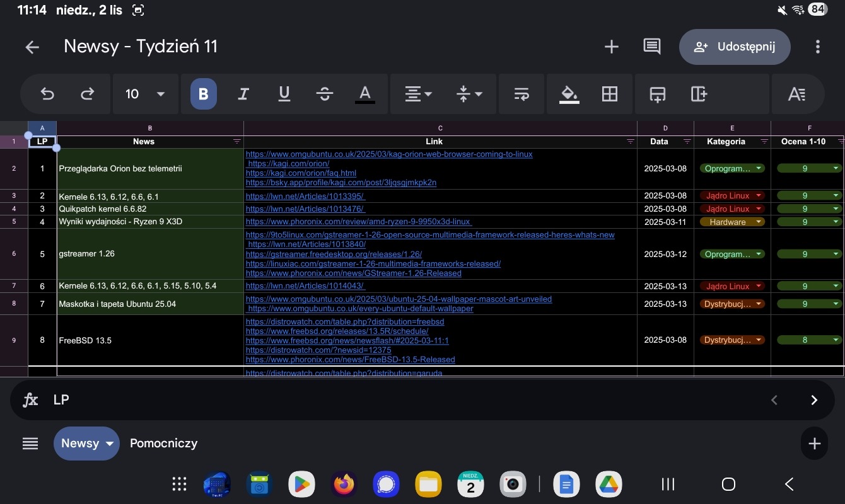The width and height of the screenshot is (845, 504).
Task: Open Hardware category dropdown in row 4
Action: tap(731, 222)
